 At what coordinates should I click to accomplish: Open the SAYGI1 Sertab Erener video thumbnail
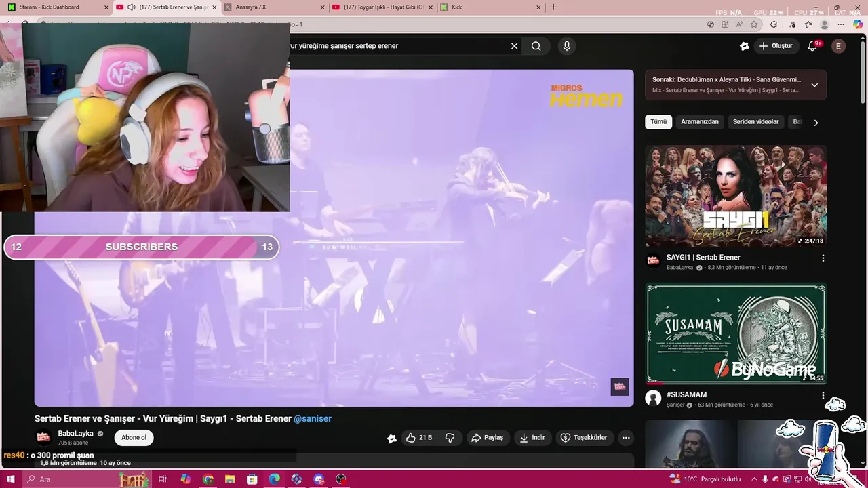pos(736,197)
